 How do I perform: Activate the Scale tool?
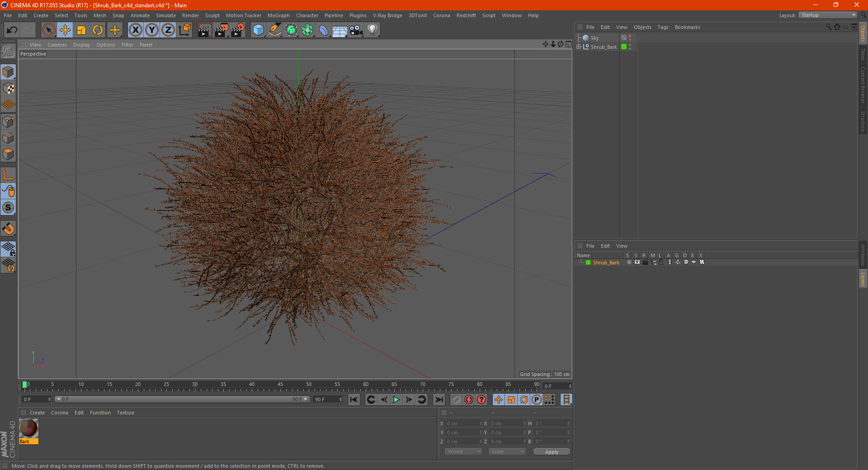(x=81, y=30)
